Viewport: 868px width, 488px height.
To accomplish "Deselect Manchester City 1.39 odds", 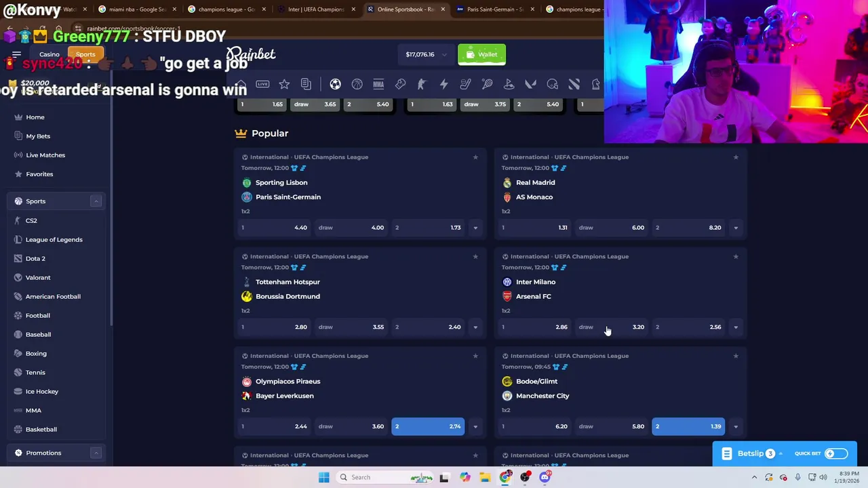I will [x=688, y=426].
